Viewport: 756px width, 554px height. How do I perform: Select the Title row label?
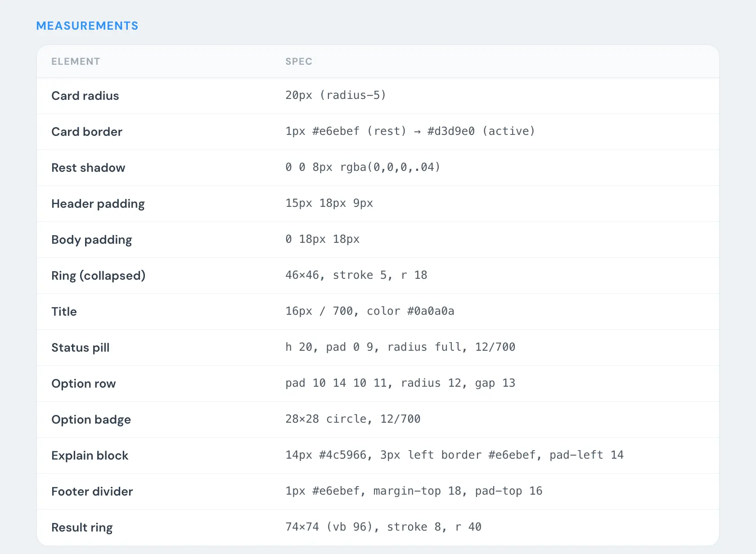(x=64, y=312)
